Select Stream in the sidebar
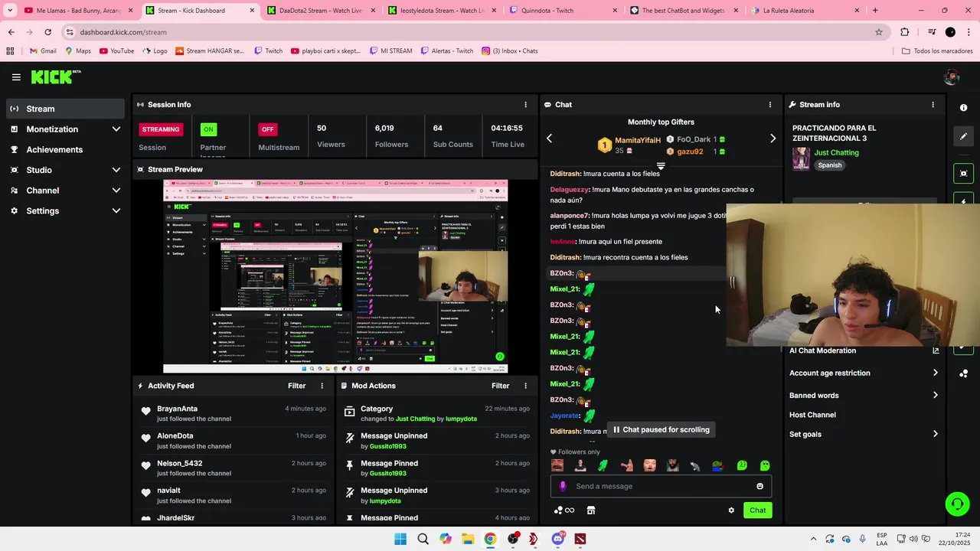The height and width of the screenshot is (551, 980). point(64,109)
